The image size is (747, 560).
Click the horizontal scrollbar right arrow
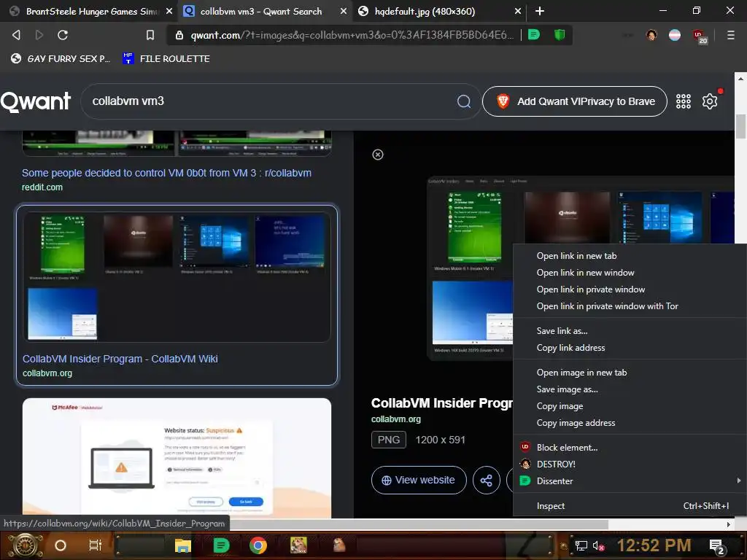click(x=729, y=524)
